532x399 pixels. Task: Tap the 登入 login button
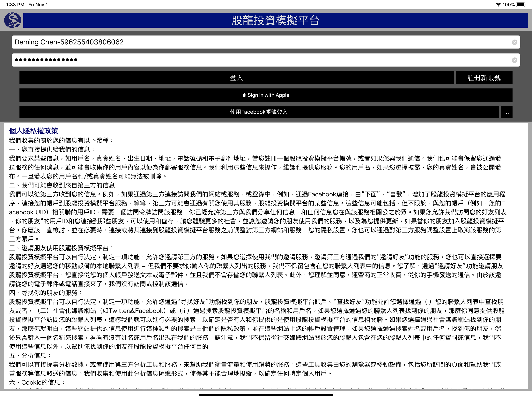237,78
